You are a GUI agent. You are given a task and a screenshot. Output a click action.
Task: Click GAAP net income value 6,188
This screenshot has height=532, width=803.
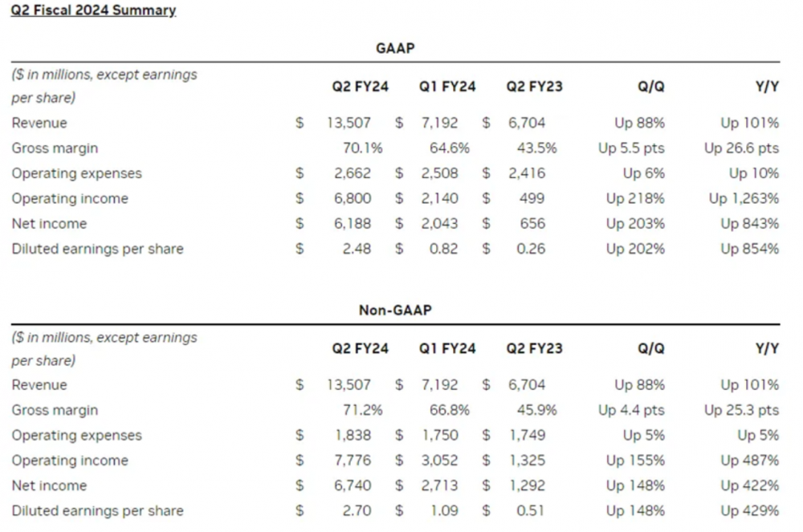click(x=353, y=224)
